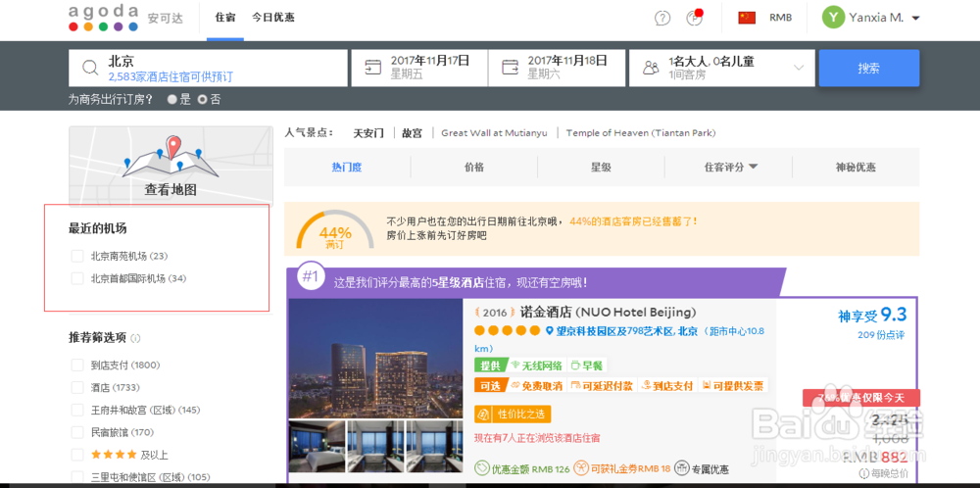Open check-out date 2017年11月18日 picker

point(557,68)
